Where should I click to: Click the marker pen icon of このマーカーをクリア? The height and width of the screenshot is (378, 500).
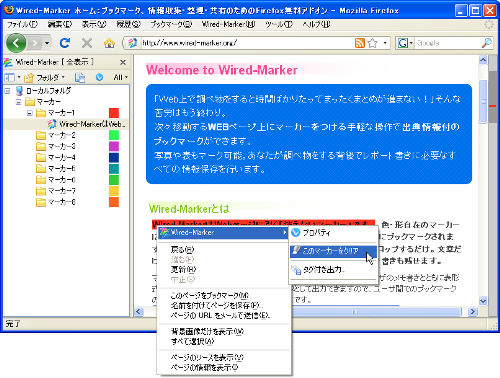[x=296, y=250]
